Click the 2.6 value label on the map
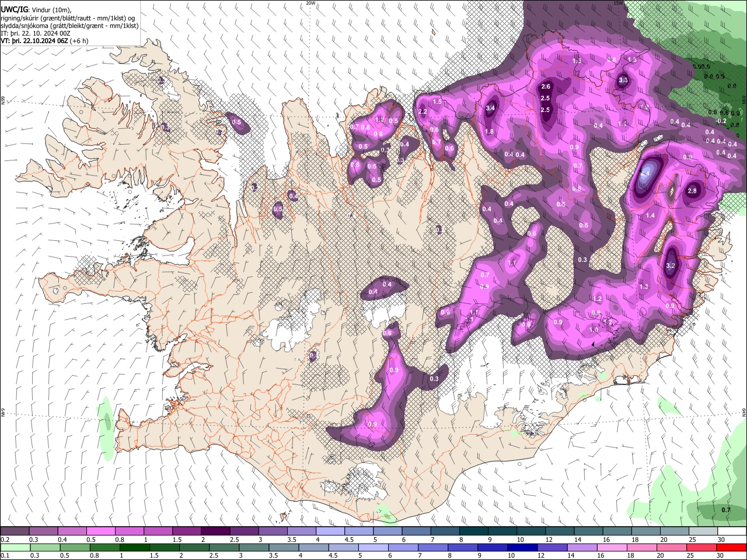 click(546, 86)
